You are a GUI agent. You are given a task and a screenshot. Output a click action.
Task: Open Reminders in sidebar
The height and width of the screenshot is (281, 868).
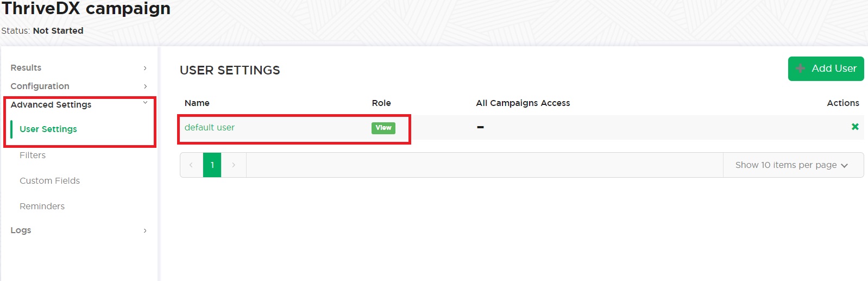point(42,206)
